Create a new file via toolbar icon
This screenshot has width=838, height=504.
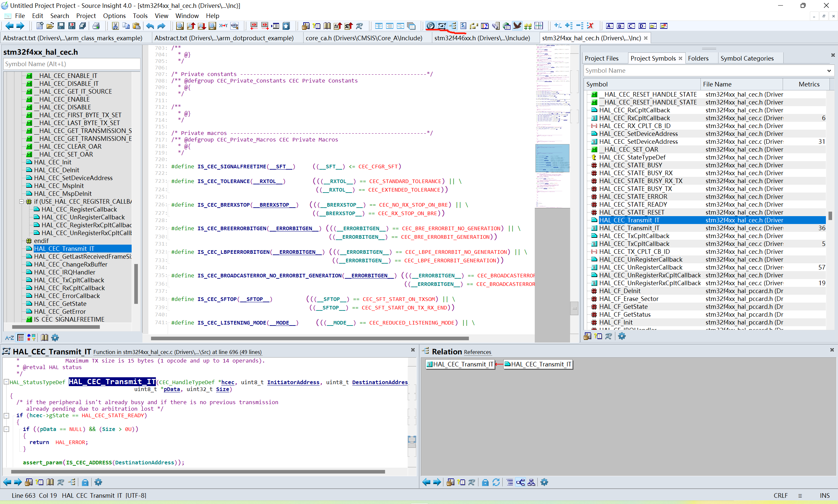(x=40, y=26)
